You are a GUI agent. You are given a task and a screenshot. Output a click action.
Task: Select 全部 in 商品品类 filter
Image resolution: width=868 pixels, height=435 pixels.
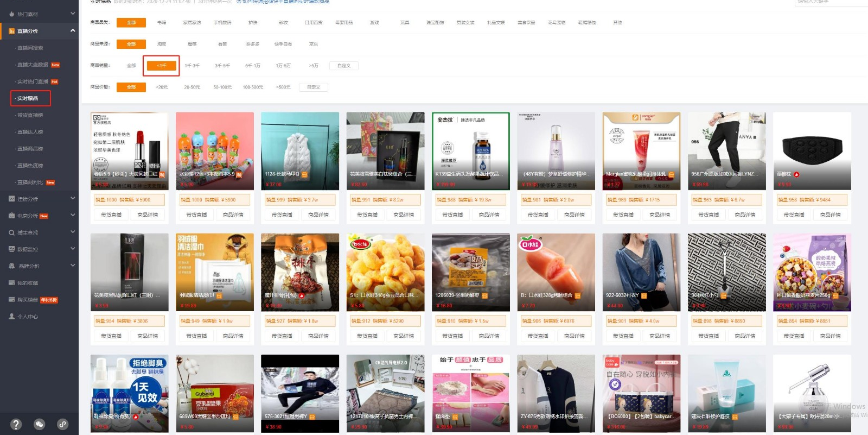[131, 23]
